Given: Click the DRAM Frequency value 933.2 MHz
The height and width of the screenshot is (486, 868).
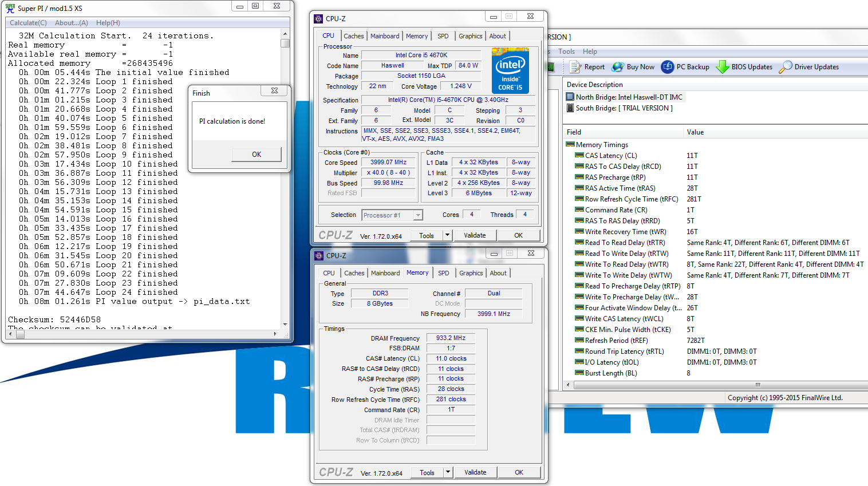Looking at the screenshot, I should point(451,338).
